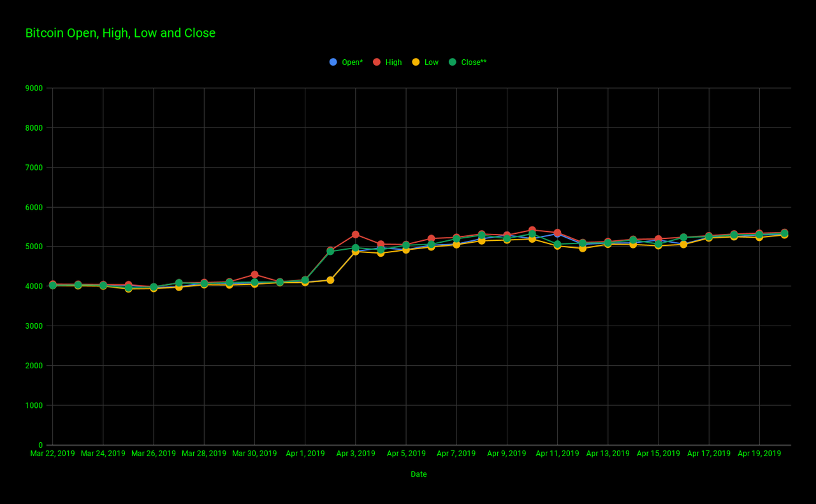Screen dimensions: 816x504
Task: Click the y-axis label 8000
Action: pyautogui.click(x=35, y=128)
